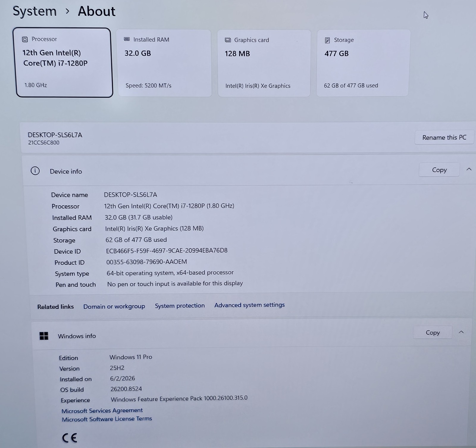Screen dimensions: 476x448
Task: Select the 477 GB value in the Storage card
Action: point(336,54)
